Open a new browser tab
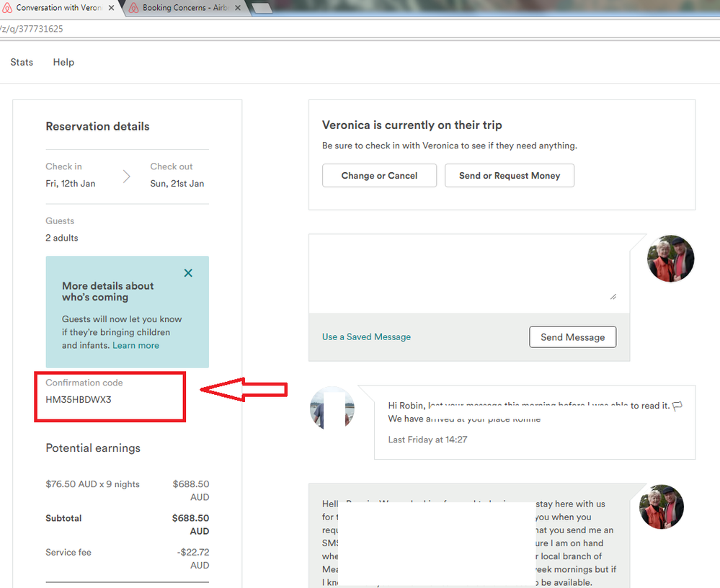This screenshot has height=588, width=720. pyautogui.click(x=260, y=8)
